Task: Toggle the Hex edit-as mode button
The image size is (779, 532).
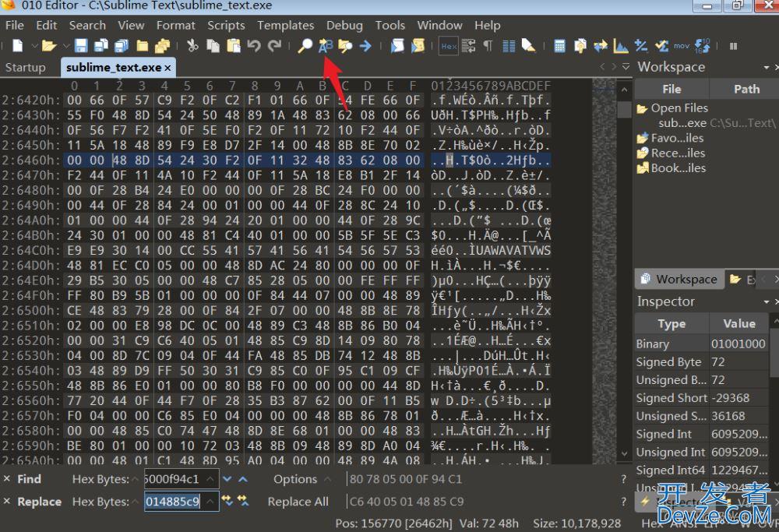Action: coord(449,46)
